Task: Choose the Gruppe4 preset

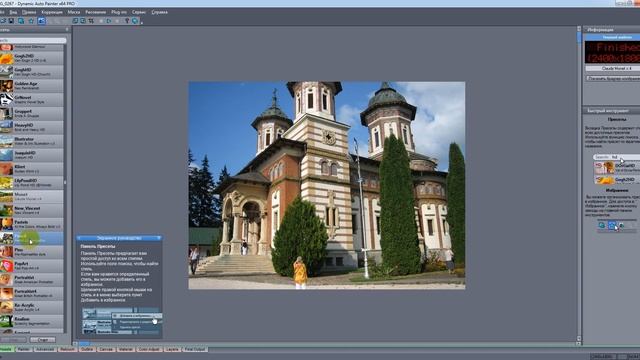Action: click(32, 114)
